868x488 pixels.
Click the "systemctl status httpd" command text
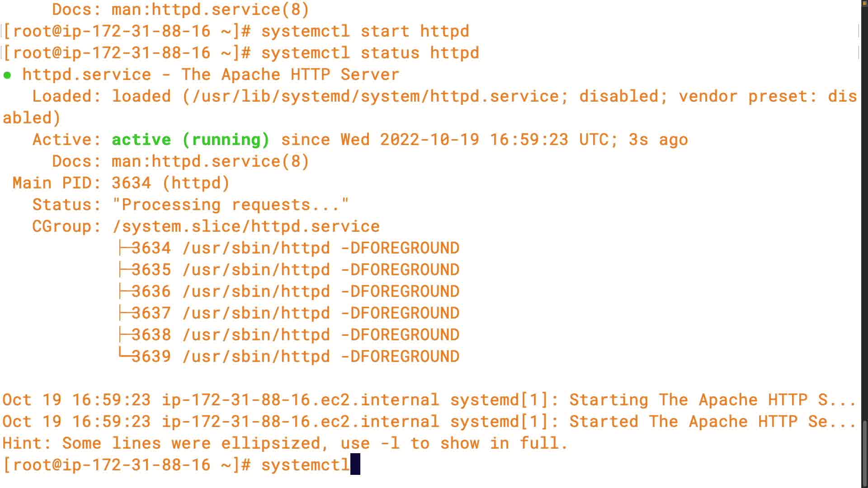coord(370,53)
